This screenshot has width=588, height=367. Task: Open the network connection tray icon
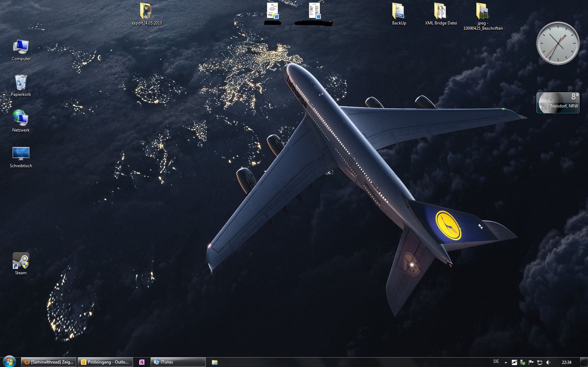pos(540,362)
